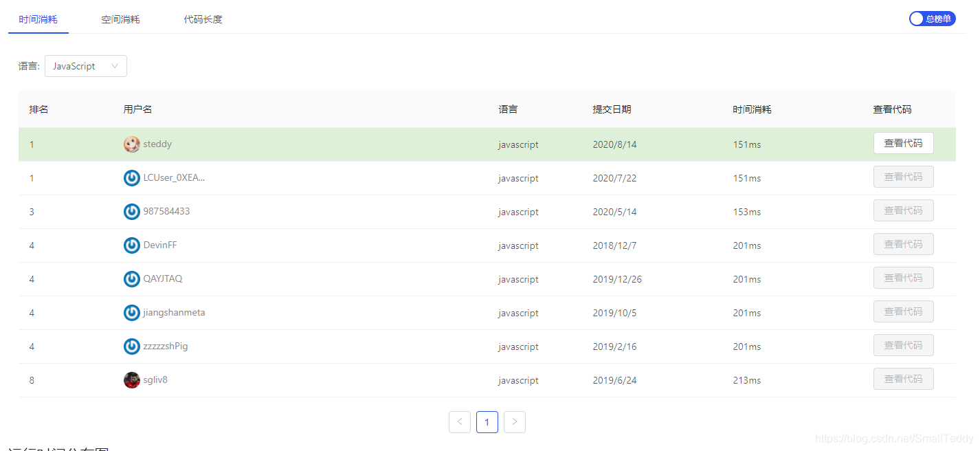Click page 1 in pagination
980x451 pixels.
487,421
